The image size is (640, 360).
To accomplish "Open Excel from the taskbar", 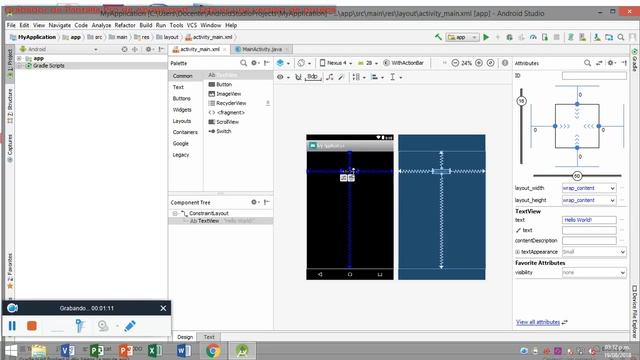I will tap(155, 351).
